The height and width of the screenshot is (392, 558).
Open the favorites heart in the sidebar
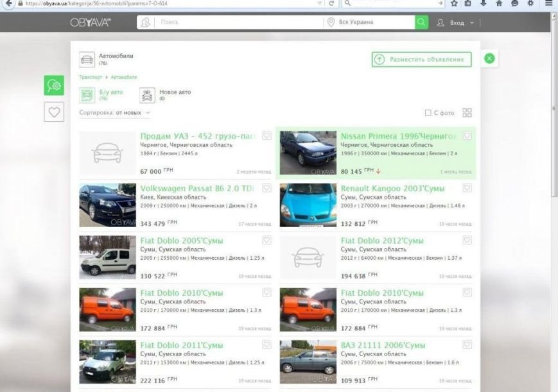pyautogui.click(x=54, y=112)
